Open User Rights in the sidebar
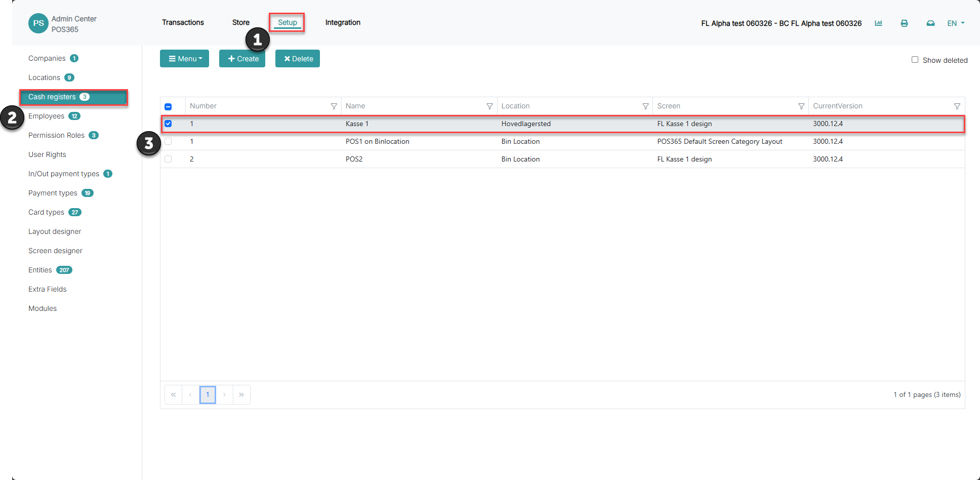The width and height of the screenshot is (980, 480). pyautogui.click(x=47, y=154)
